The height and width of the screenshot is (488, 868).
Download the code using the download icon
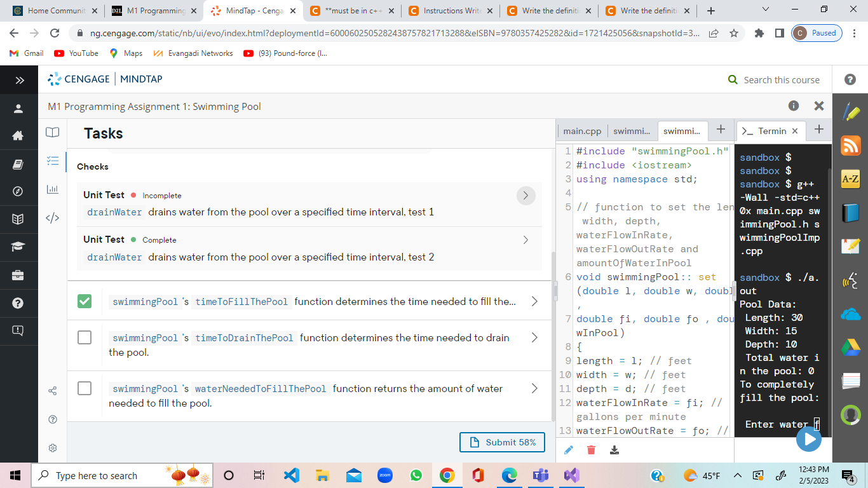pos(613,449)
